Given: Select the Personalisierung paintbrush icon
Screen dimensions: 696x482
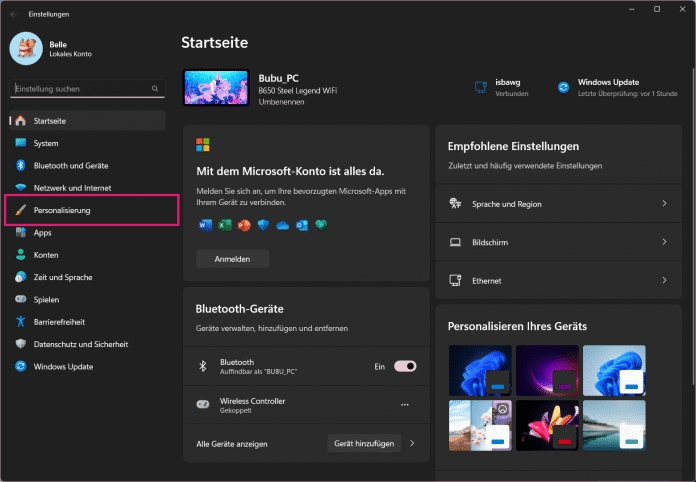Looking at the screenshot, I should pos(20,210).
